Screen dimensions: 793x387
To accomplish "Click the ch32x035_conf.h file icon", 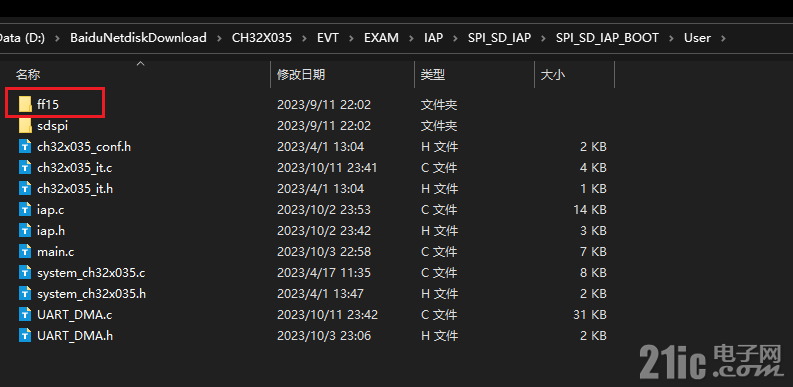I will [25, 147].
